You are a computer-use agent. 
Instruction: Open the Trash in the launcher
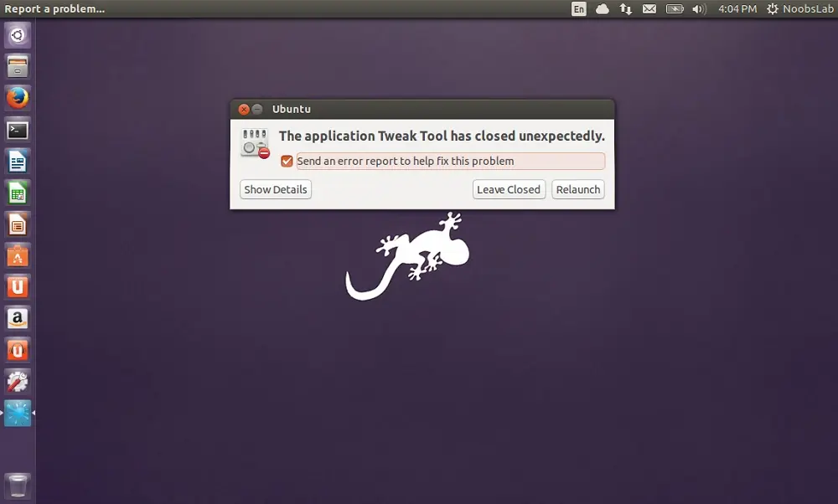(18, 486)
